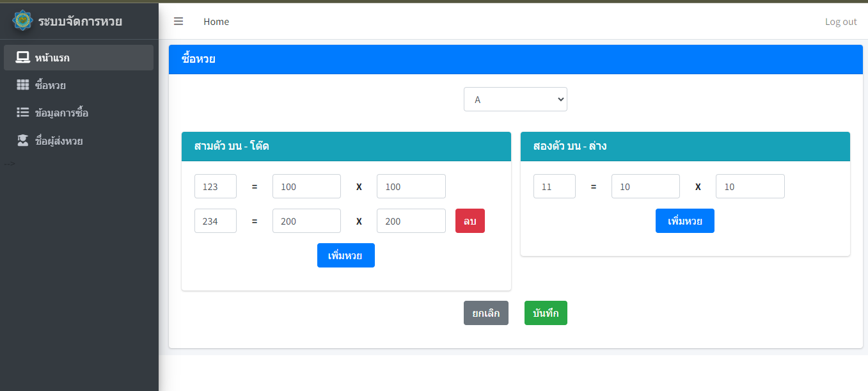Viewport: 868px width, 391px height.
Task: Click the number field containing 234
Action: tap(216, 221)
